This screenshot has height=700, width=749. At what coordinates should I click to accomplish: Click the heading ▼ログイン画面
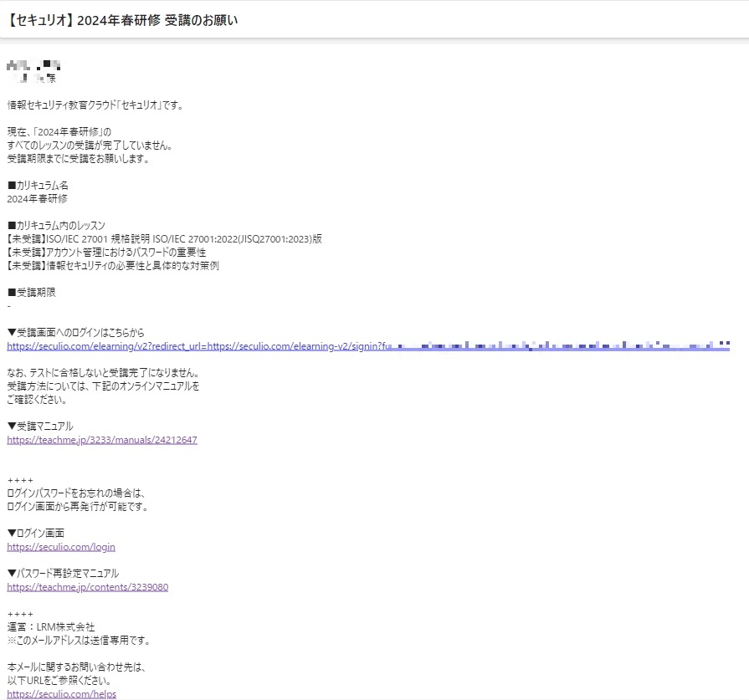[36, 533]
